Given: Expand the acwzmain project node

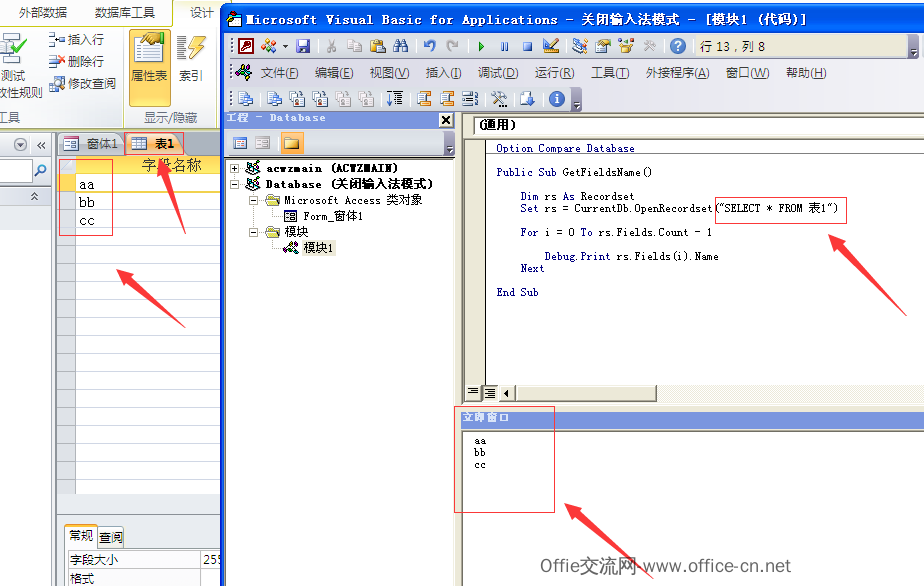Looking at the screenshot, I should (x=235, y=169).
